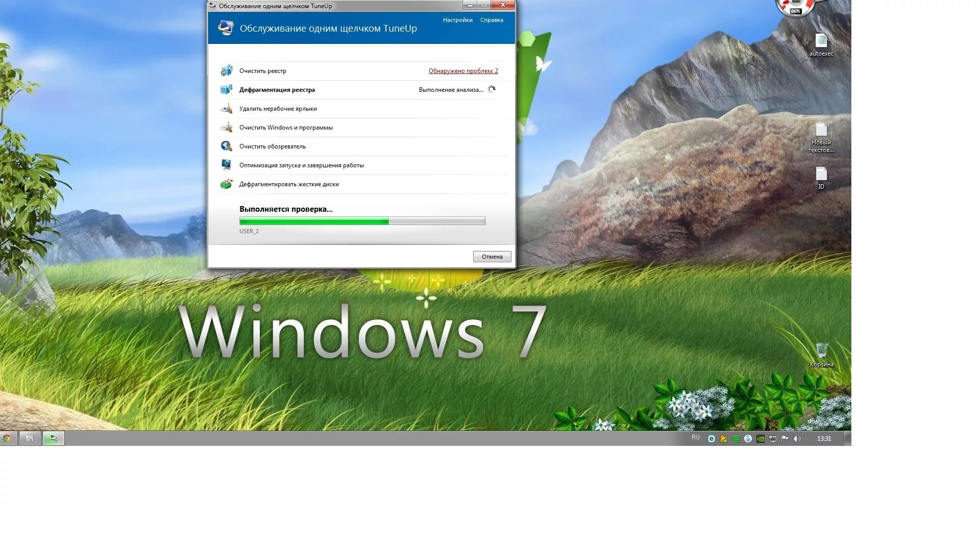
Task: Click the globe icon for Очистить обозреватель
Action: (226, 146)
